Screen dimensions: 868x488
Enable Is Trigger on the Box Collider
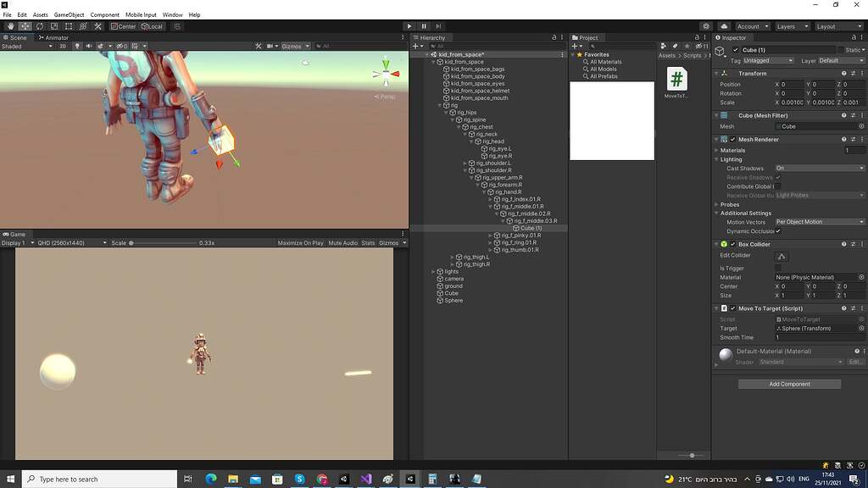777,269
